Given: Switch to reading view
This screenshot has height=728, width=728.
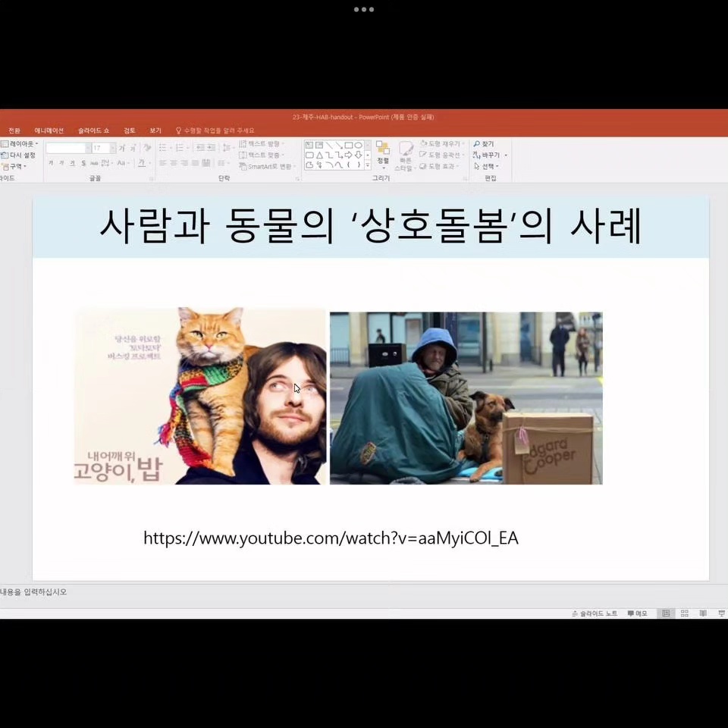Looking at the screenshot, I should 703,613.
